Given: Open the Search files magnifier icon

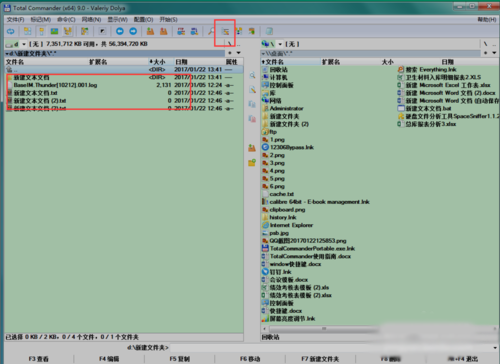Looking at the screenshot, I should tap(211, 31).
